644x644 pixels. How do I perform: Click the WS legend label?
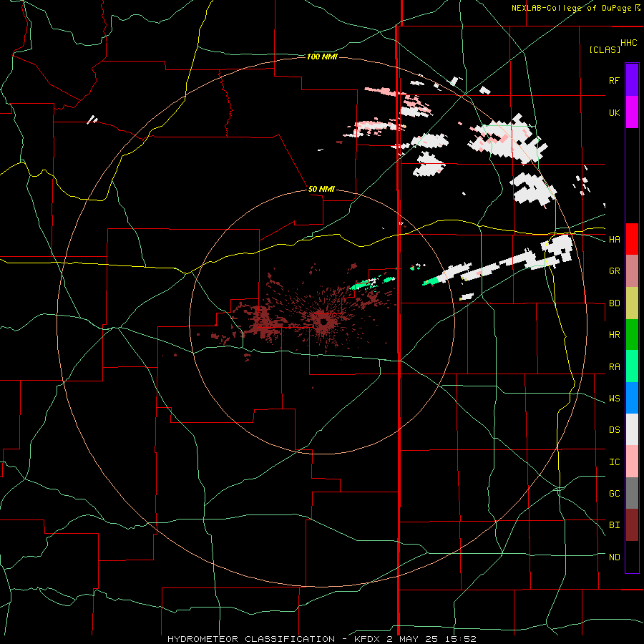click(614, 399)
